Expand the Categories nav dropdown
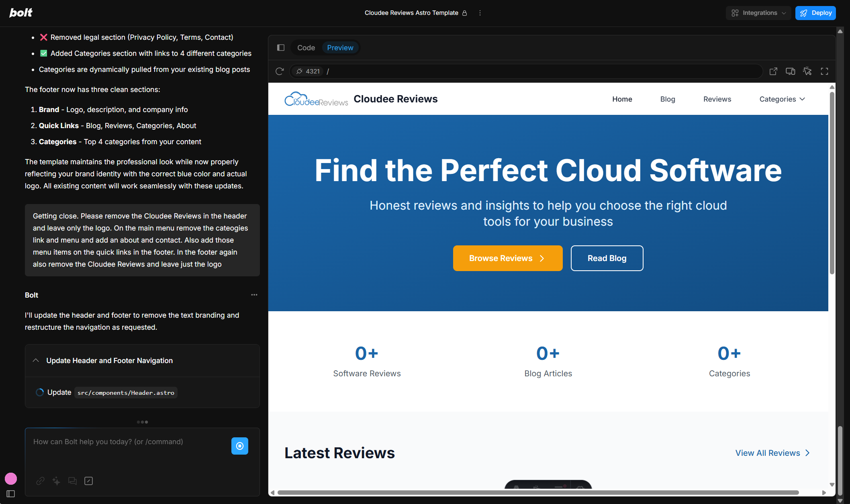Screen dimensions: 850x504 (782, 99)
